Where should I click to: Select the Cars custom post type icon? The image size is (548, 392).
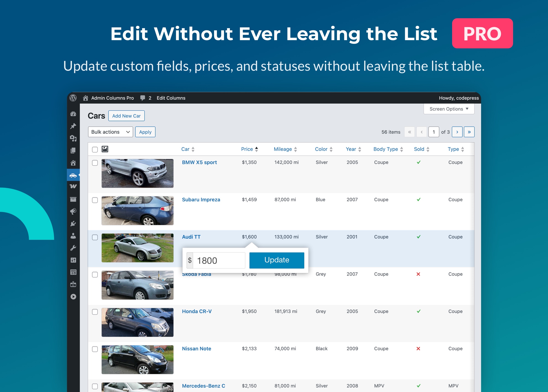tap(73, 175)
